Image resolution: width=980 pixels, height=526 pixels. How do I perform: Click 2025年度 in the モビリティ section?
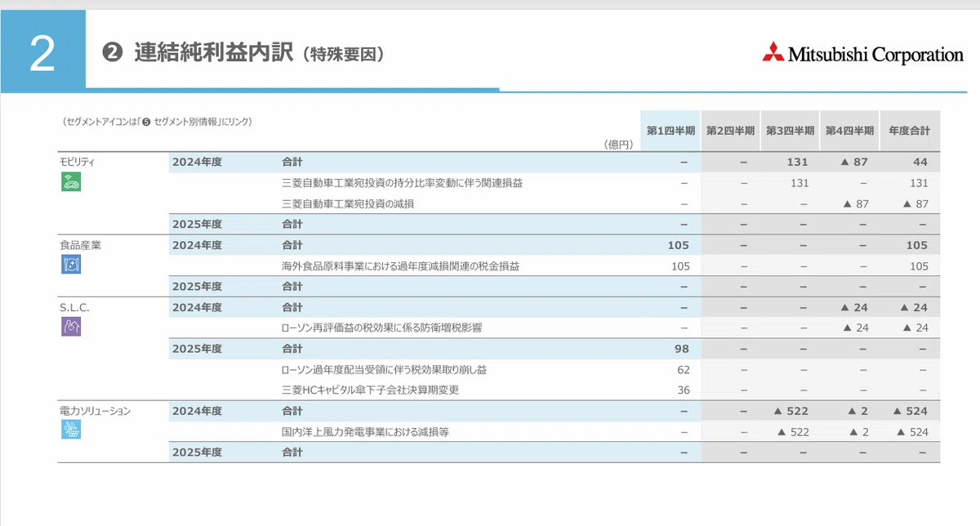(197, 224)
